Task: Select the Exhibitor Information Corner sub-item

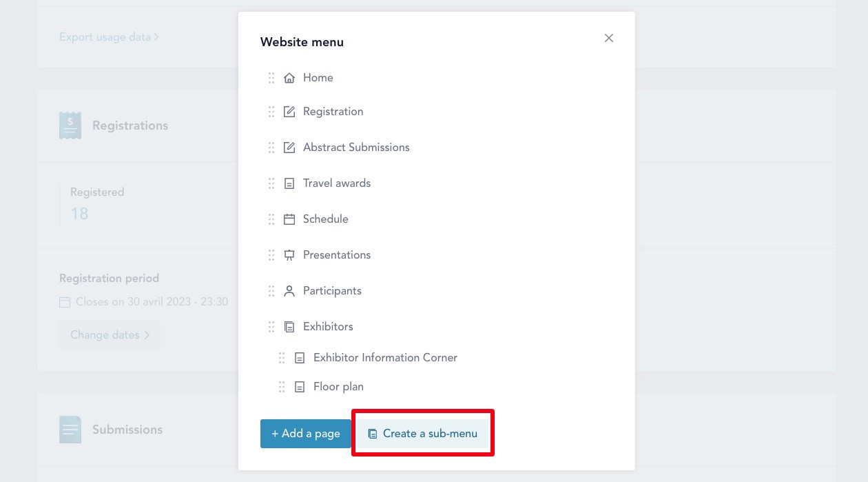Action: pos(385,358)
